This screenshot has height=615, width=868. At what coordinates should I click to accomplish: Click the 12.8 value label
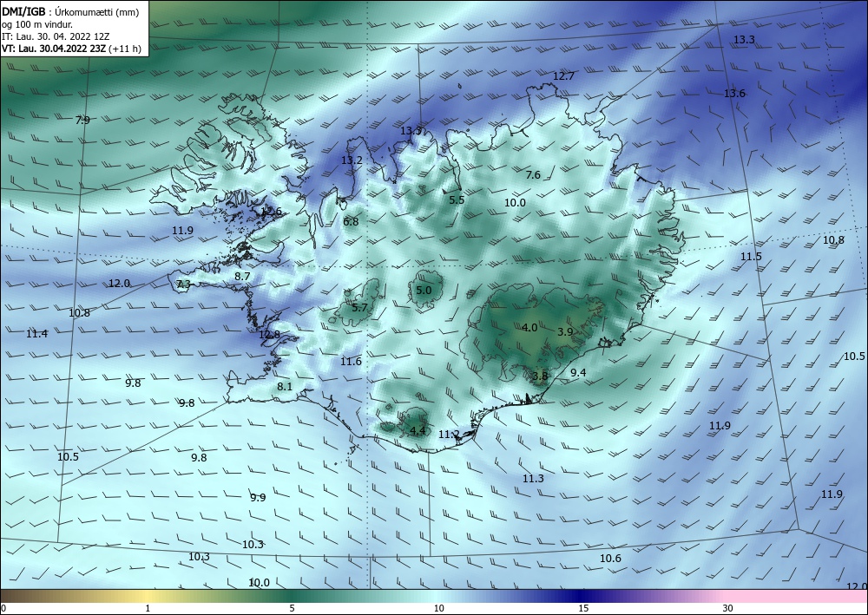(x=269, y=334)
